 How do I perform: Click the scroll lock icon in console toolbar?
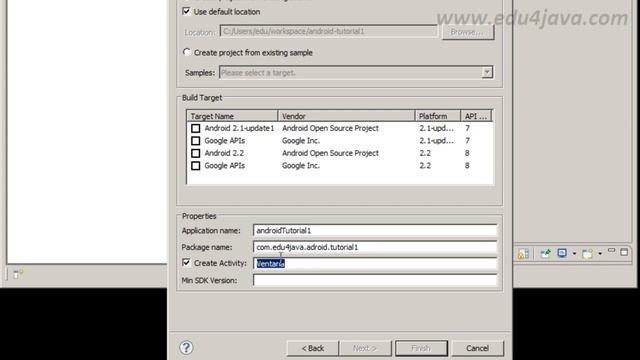tap(523, 254)
